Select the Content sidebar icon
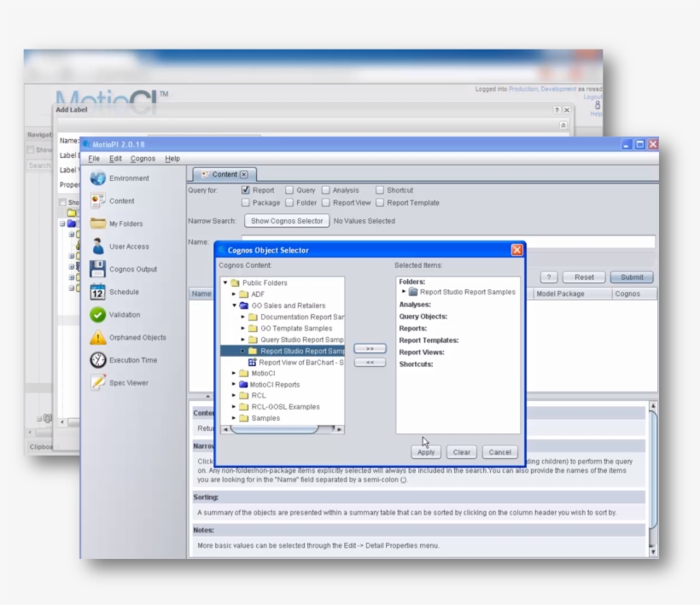 [98, 201]
